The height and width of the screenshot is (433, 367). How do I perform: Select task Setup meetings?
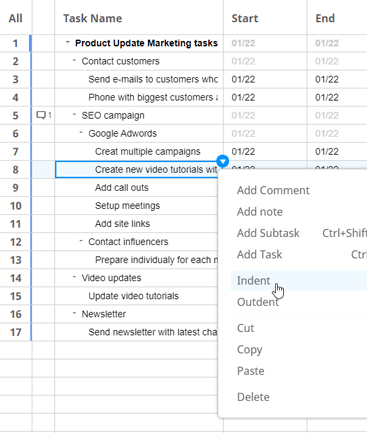127,206
